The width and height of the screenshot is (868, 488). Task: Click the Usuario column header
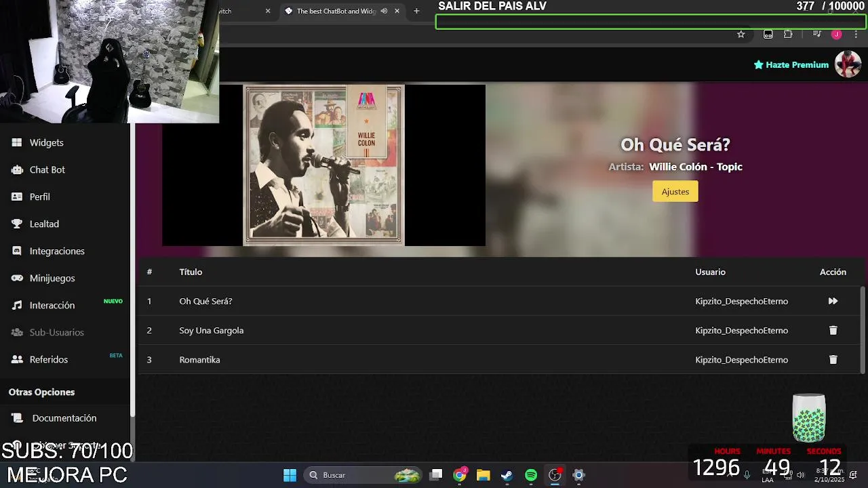[710, 272]
